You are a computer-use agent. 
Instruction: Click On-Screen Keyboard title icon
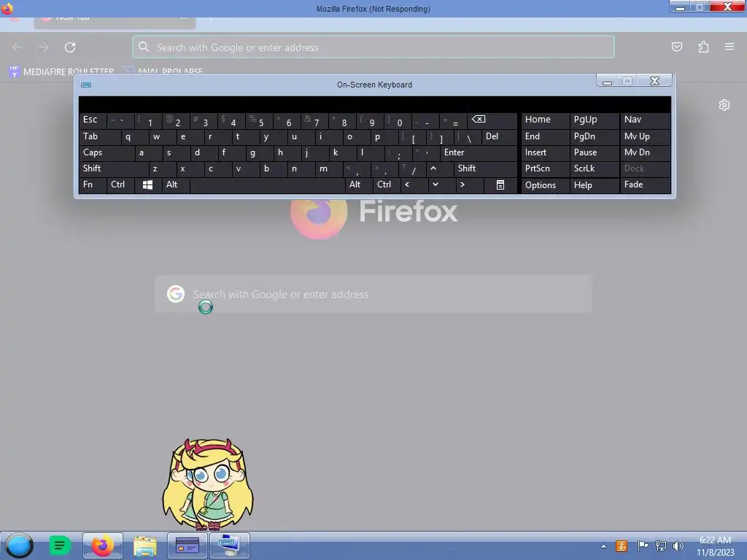86,85
